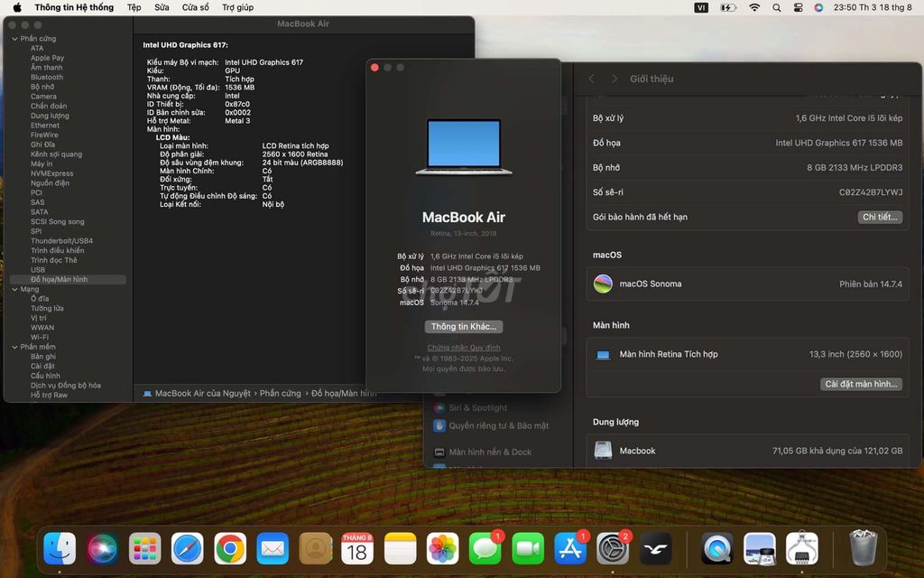Open Wi-Fi status in the menu bar
The image size is (924, 578).
coord(754,7)
